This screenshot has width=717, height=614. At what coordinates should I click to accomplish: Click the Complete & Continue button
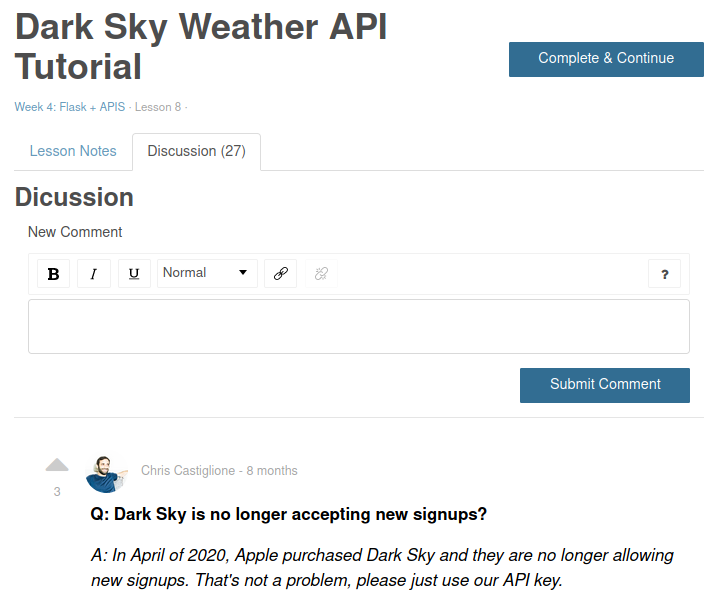click(x=606, y=59)
